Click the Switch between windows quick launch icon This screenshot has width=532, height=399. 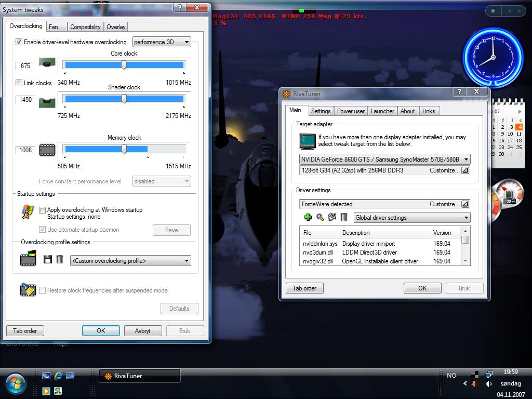tap(46, 376)
